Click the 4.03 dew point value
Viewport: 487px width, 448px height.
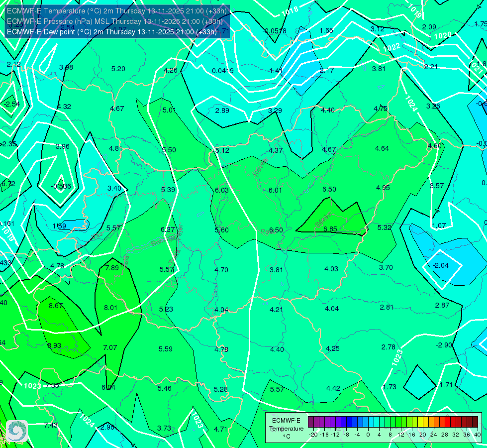(x=331, y=269)
